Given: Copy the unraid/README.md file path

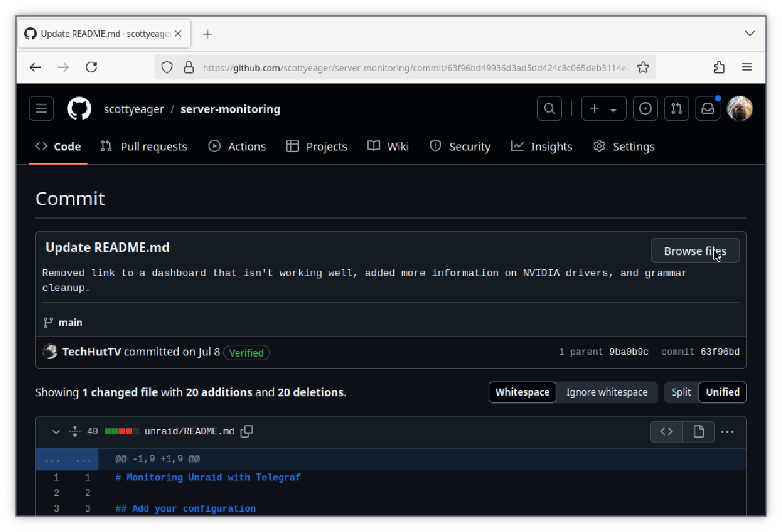Looking at the screenshot, I should point(246,431).
